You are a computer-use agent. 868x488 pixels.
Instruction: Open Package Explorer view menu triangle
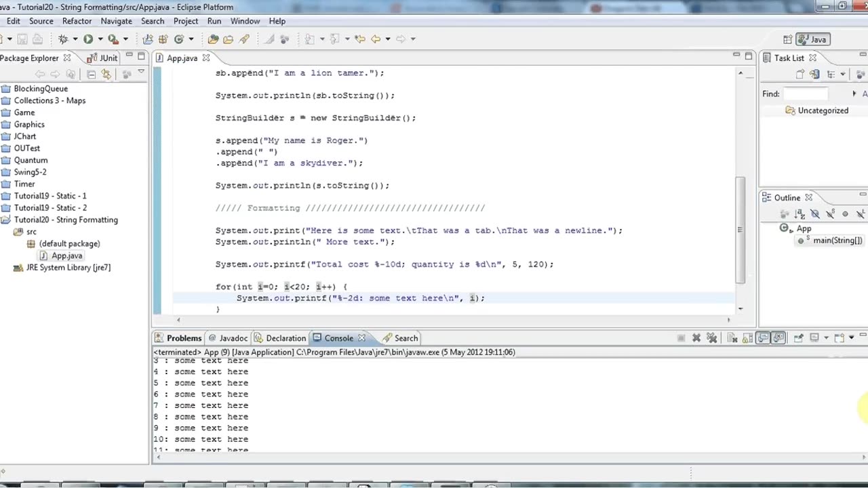point(141,72)
